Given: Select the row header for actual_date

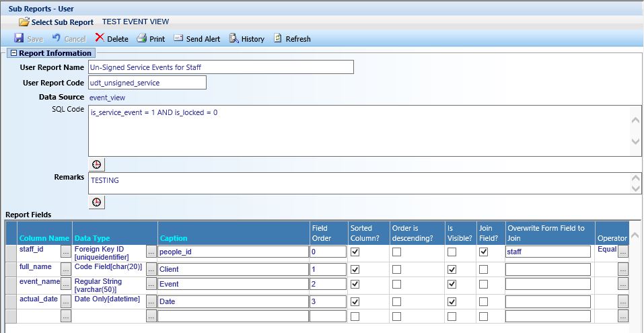Looking at the screenshot, I should pyautogui.click(x=11, y=301).
